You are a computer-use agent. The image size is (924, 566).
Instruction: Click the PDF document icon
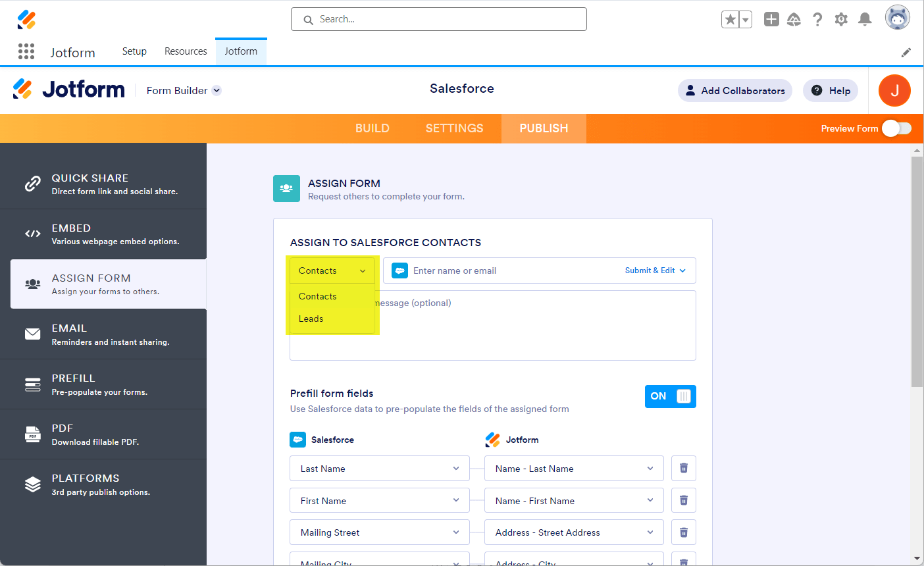(32, 434)
